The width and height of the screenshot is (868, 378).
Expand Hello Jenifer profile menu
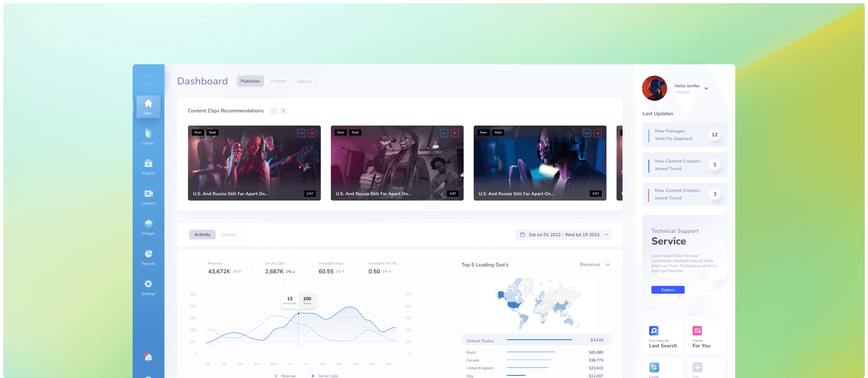pyautogui.click(x=706, y=89)
